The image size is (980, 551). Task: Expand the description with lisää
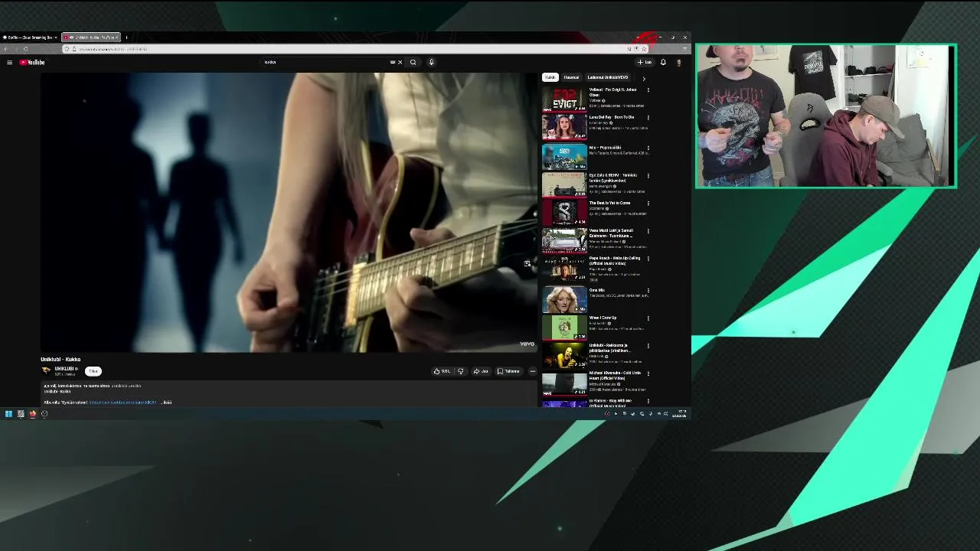tap(168, 403)
